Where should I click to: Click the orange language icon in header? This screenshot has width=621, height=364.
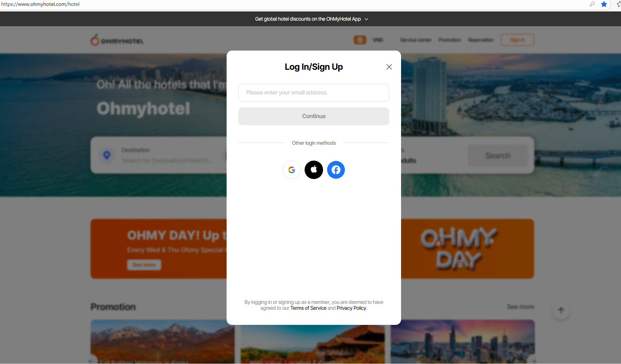[360, 40]
